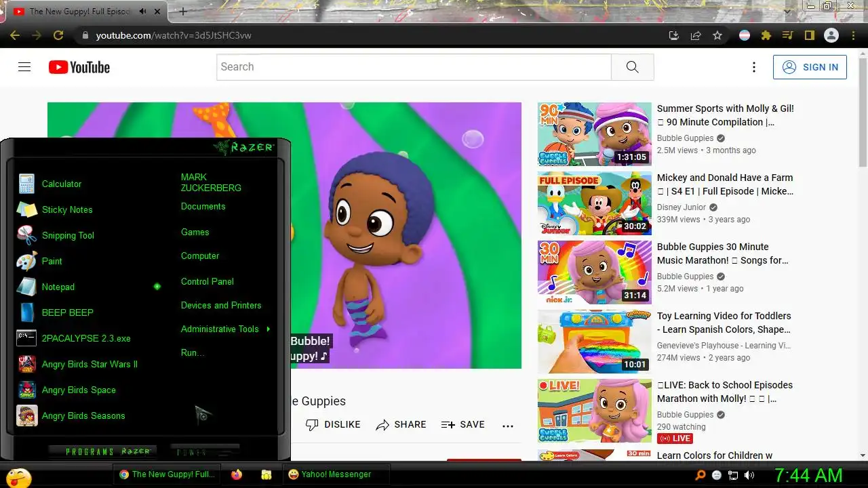This screenshot has width=868, height=488.
Task: Mute the tab via its speaker icon
Action: (143, 12)
